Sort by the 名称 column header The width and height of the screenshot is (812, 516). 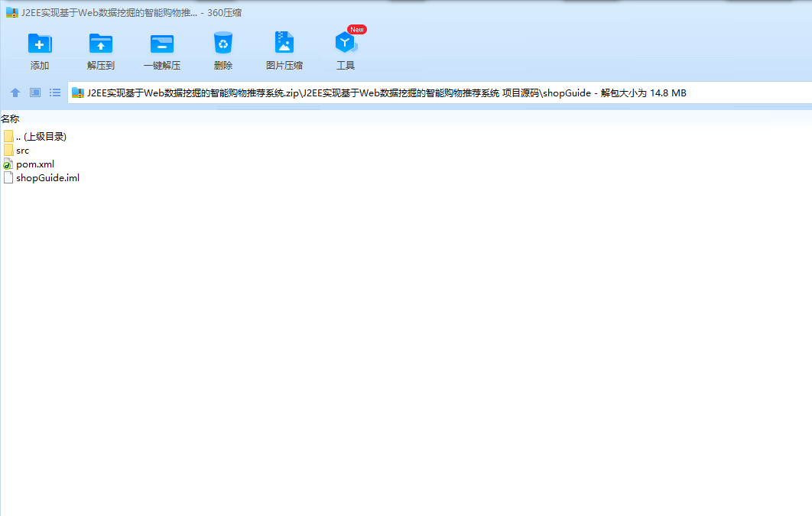[10, 119]
